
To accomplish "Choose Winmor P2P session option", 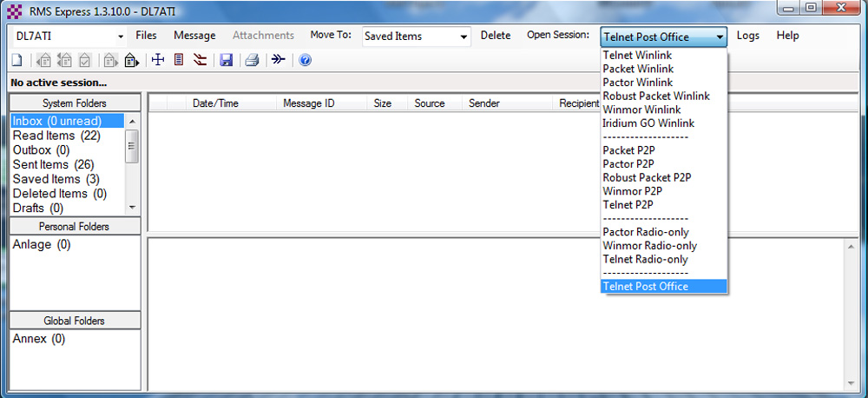I will point(635,191).
